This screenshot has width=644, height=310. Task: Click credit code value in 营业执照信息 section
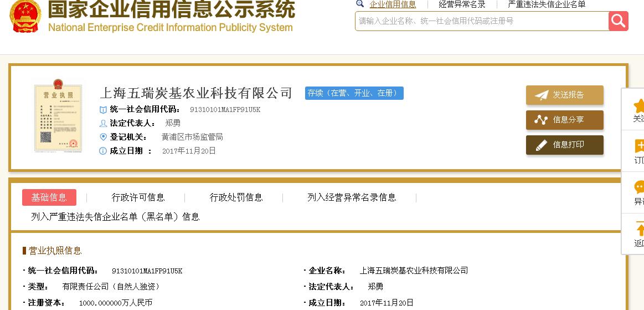click(x=147, y=271)
